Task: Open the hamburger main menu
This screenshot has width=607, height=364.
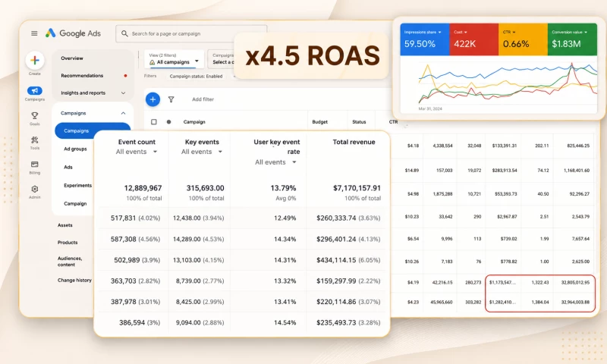Action: (34, 33)
